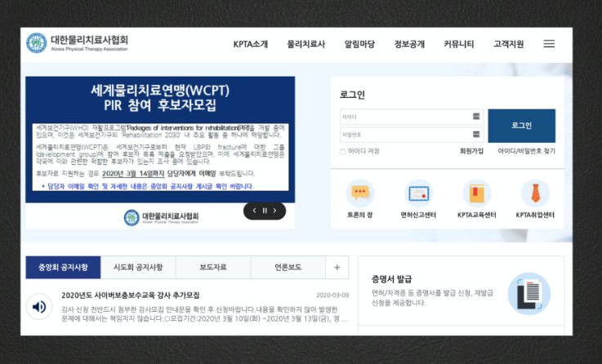This screenshot has height=364, width=602.
Task: Click the blue 로그인 button
Action: tap(521, 126)
